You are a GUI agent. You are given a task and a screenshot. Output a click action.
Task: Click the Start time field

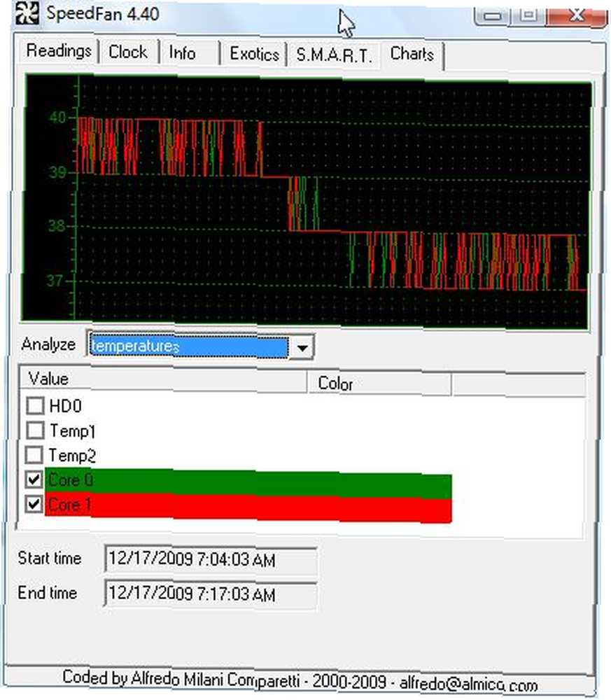click(x=211, y=559)
